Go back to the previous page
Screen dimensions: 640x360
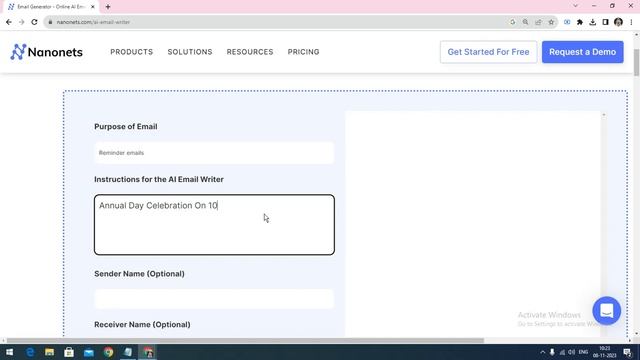(9, 22)
